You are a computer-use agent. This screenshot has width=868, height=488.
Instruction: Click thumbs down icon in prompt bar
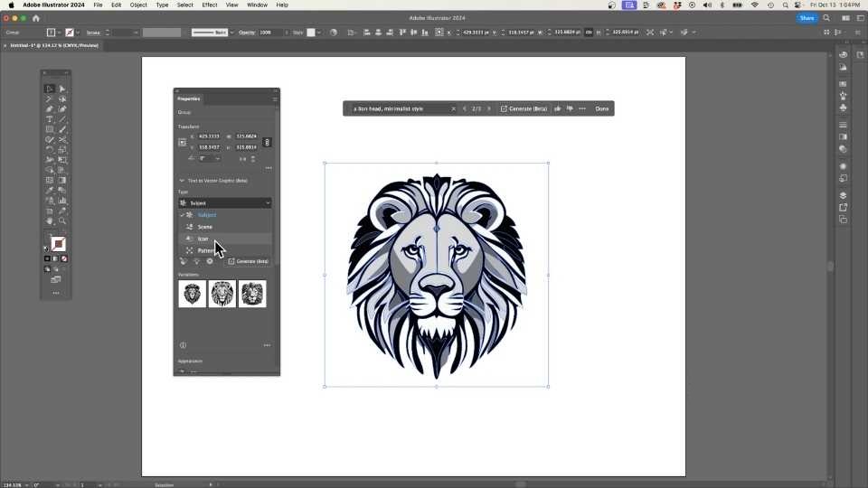570,108
